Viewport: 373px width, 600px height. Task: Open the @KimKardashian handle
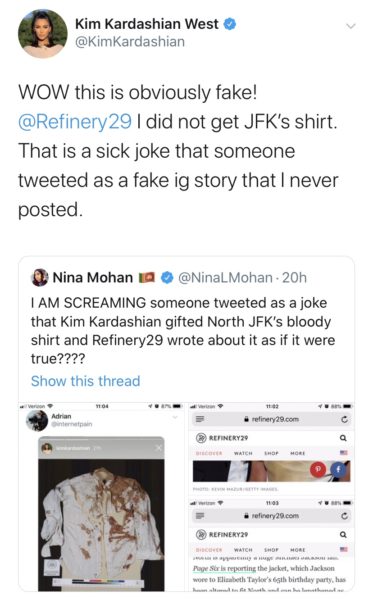tap(130, 41)
